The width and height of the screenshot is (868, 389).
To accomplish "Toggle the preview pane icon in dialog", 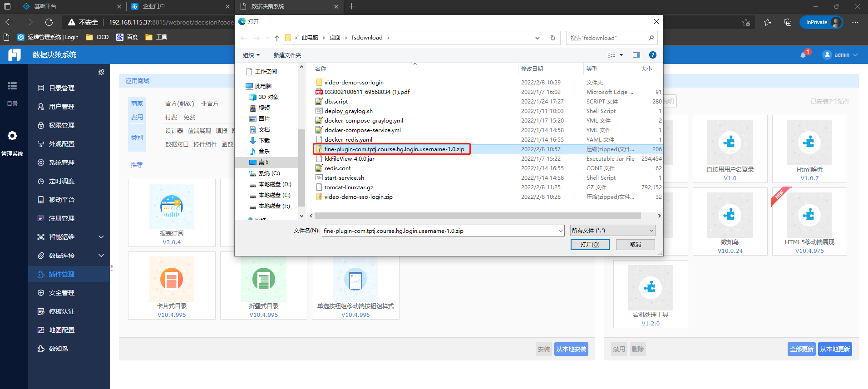I will tap(636, 55).
